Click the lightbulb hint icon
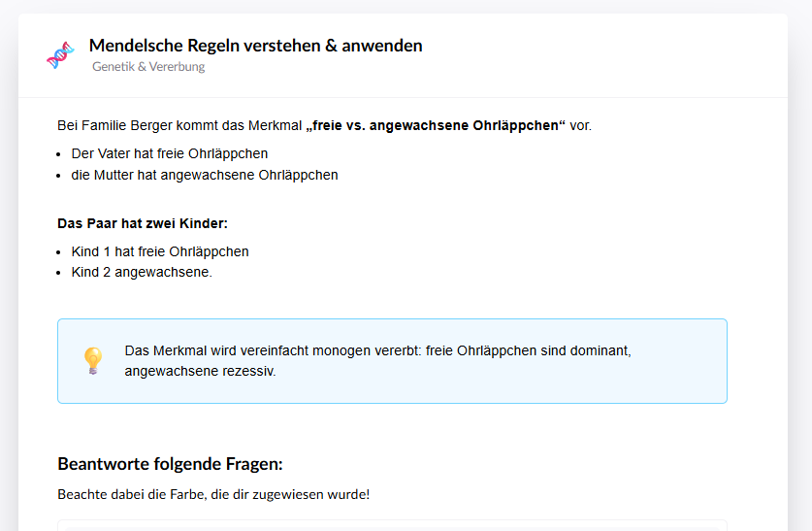Image resolution: width=812 pixels, height=531 pixels. coord(92,360)
